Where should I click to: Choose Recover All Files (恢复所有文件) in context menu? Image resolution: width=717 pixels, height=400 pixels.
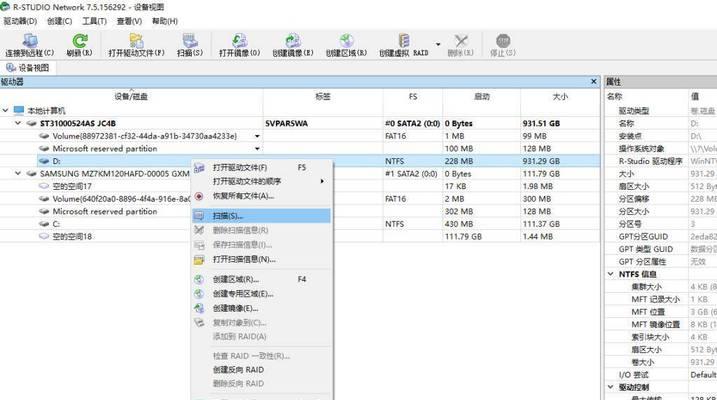(261, 196)
